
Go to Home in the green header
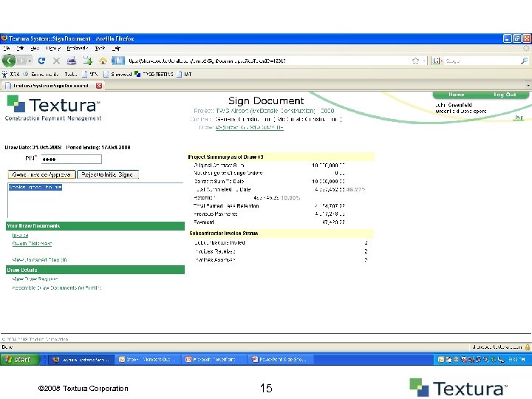457,95
